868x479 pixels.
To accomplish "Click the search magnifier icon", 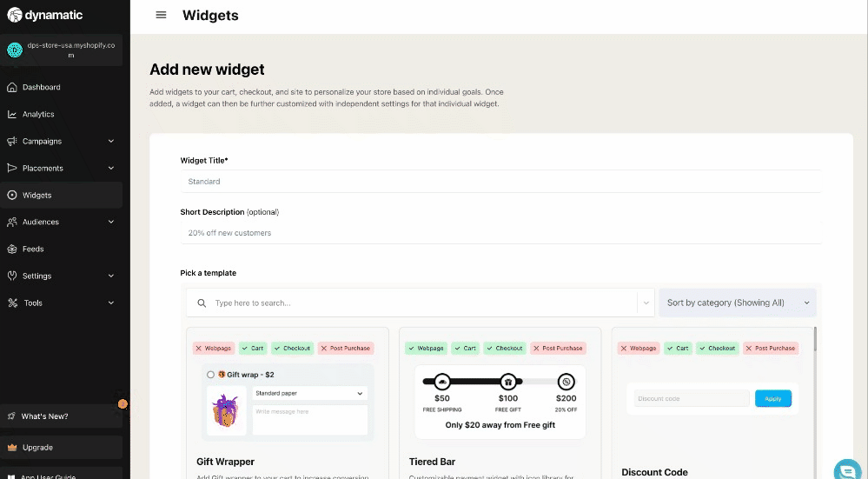I will tap(202, 303).
